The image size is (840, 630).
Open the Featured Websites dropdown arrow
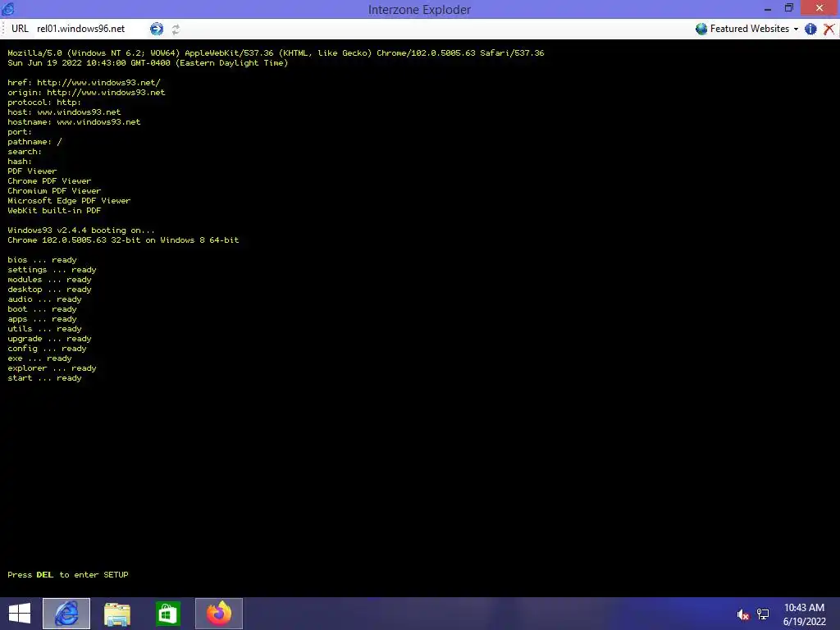click(796, 29)
